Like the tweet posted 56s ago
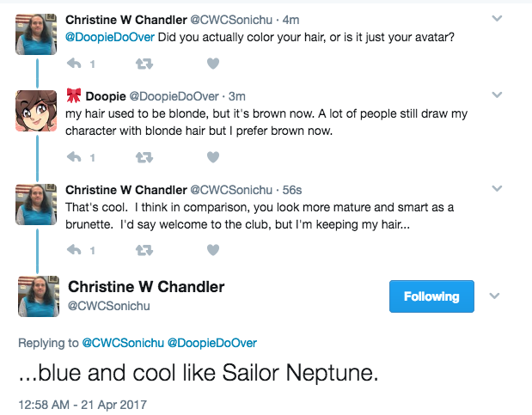The width and height of the screenshot is (532, 415). coord(213,250)
